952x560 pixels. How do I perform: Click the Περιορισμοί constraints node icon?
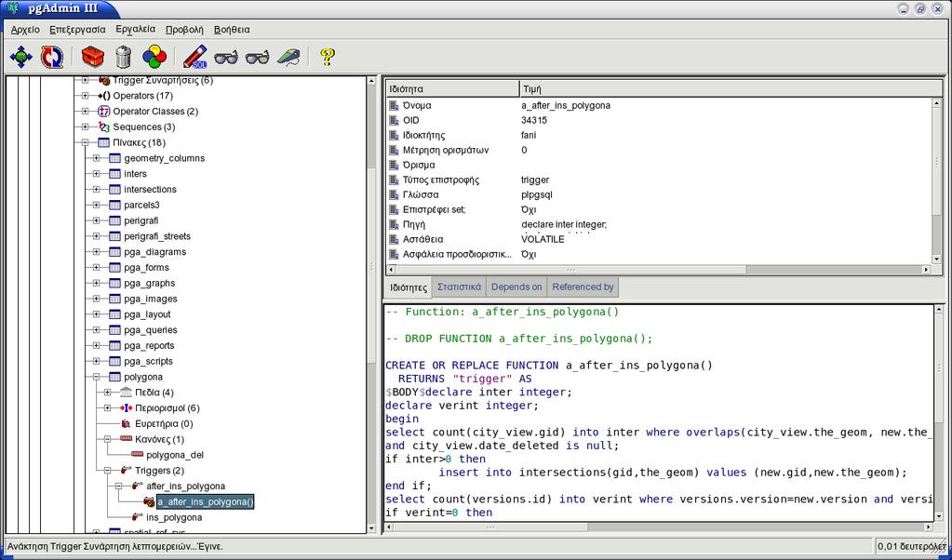tap(127, 408)
